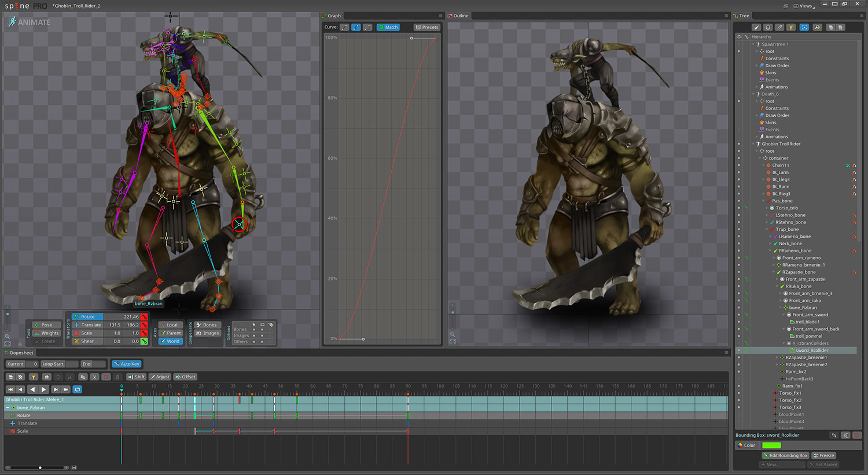Jump to the first frame
This screenshot has height=475, width=868.
[x=10, y=389]
